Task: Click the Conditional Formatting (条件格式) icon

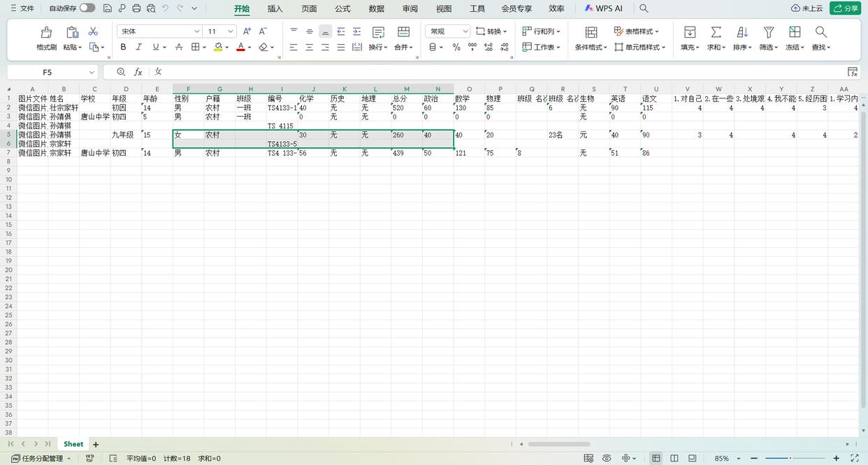Action: click(591, 32)
